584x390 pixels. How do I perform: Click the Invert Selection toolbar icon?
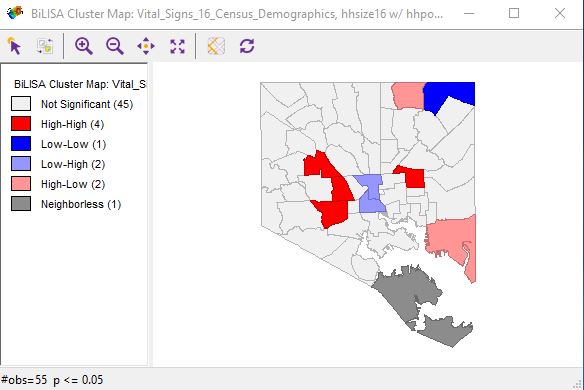[x=45, y=46]
